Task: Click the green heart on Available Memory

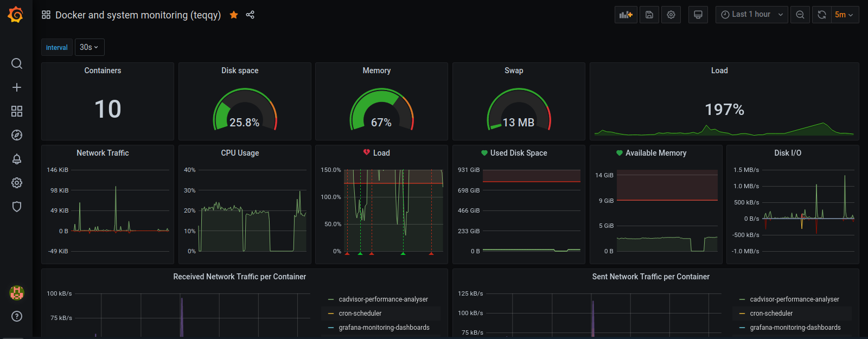Action: click(x=620, y=153)
